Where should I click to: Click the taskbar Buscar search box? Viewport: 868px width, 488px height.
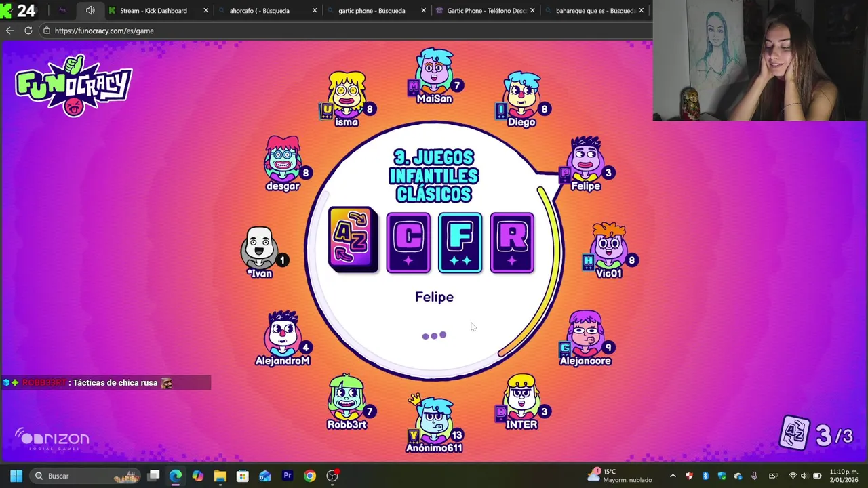pos(87,476)
